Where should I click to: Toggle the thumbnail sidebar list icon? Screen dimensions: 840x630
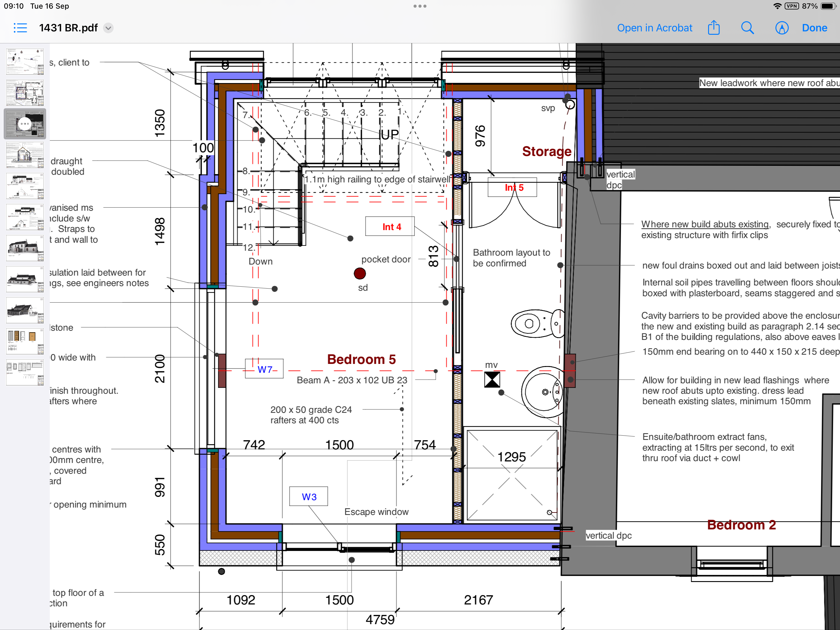[20, 28]
